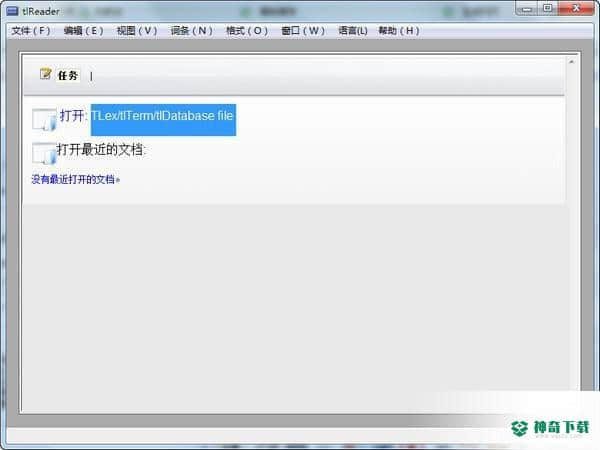
Task: Open the 帮助 (H) menu
Action: tap(399, 31)
